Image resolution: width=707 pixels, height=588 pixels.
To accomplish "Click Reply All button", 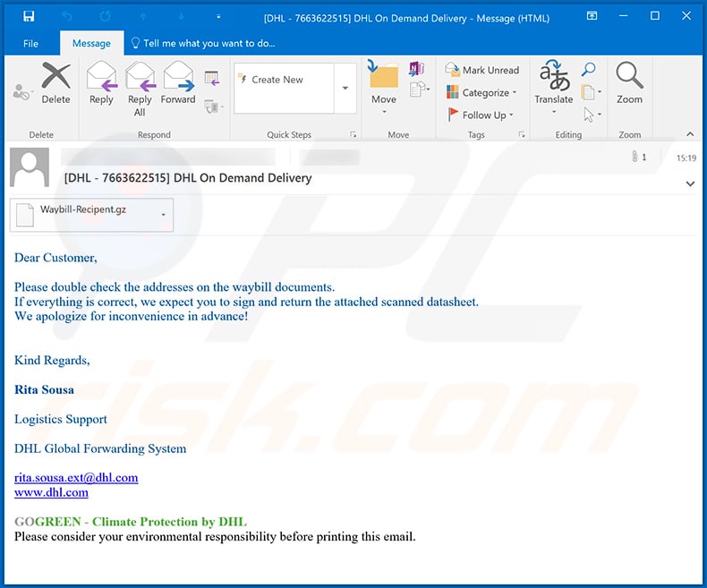I will coord(140,89).
